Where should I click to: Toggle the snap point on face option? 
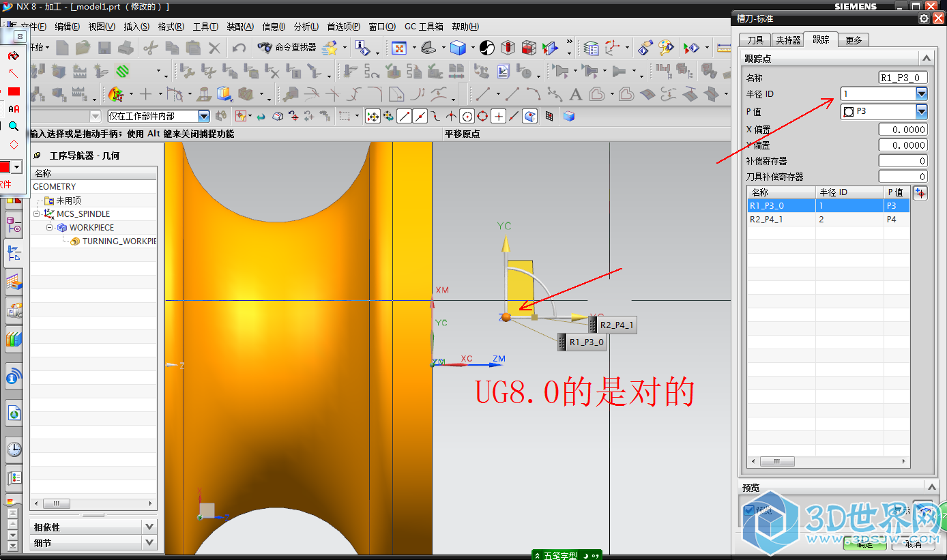530,117
